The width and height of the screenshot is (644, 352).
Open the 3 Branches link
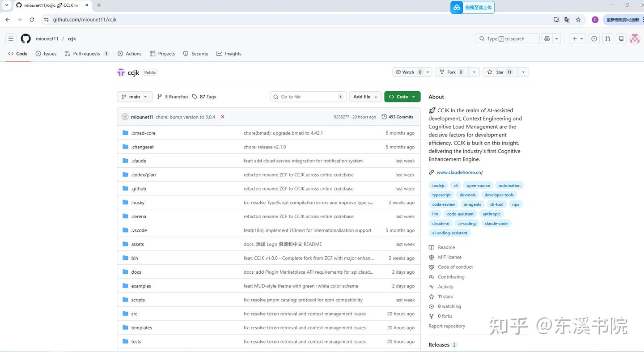[x=173, y=97]
